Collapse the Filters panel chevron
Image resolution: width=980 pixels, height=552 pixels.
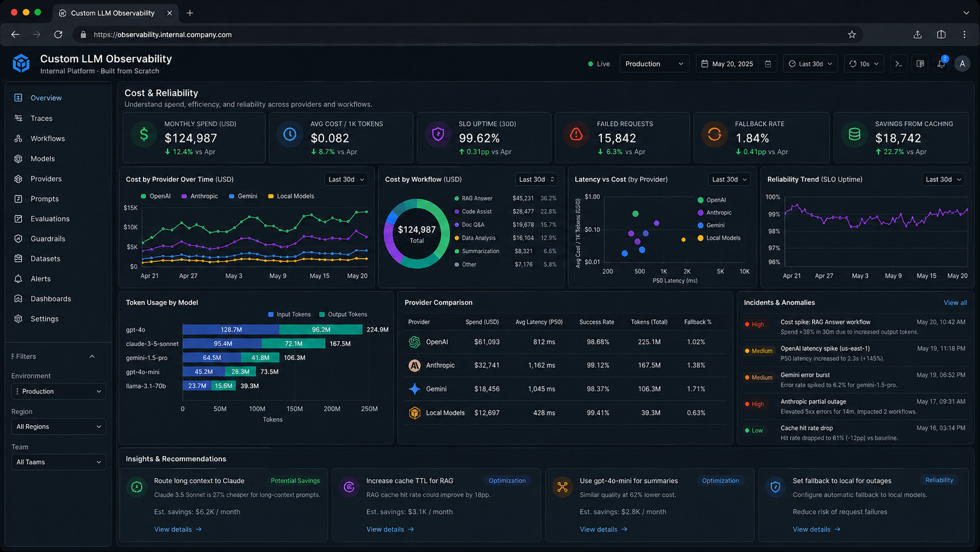[92, 356]
